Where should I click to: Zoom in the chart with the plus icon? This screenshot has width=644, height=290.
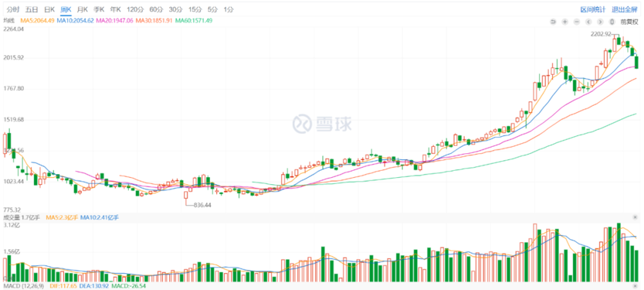coord(565,22)
